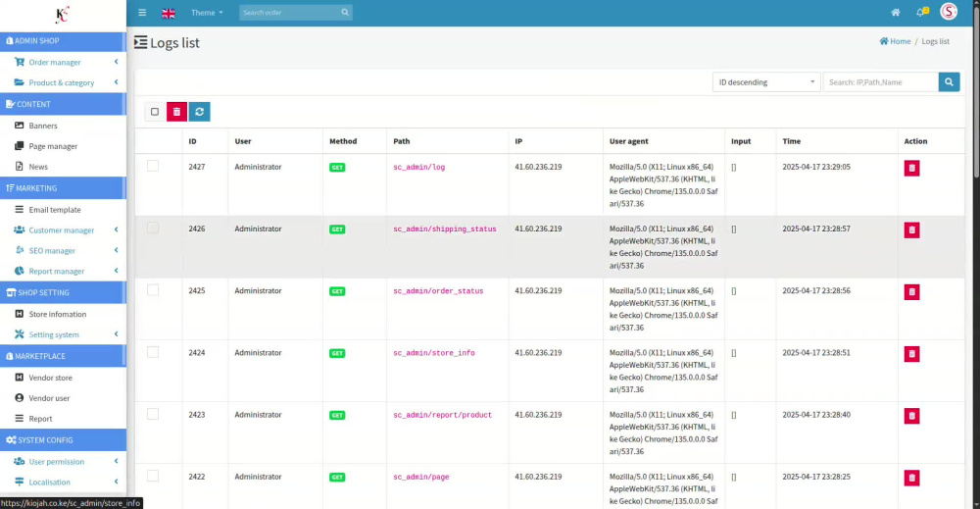The width and height of the screenshot is (980, 509).
Task: Tick the checkbox for log 2426
Action: pos(153,228)
